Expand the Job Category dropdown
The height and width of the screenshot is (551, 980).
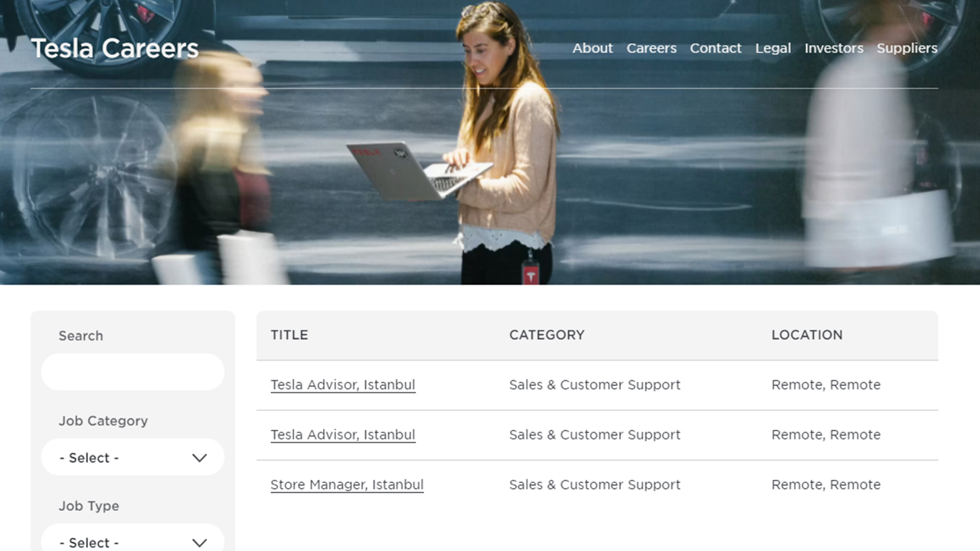pyautogui.click(x=132, y=458)
